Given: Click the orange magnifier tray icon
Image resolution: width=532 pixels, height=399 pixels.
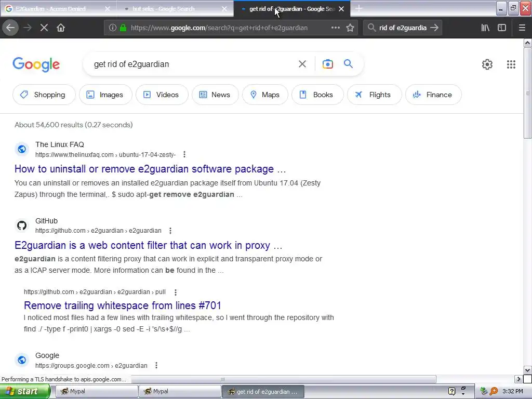Looking at the screenshot, I should (494, 391).
